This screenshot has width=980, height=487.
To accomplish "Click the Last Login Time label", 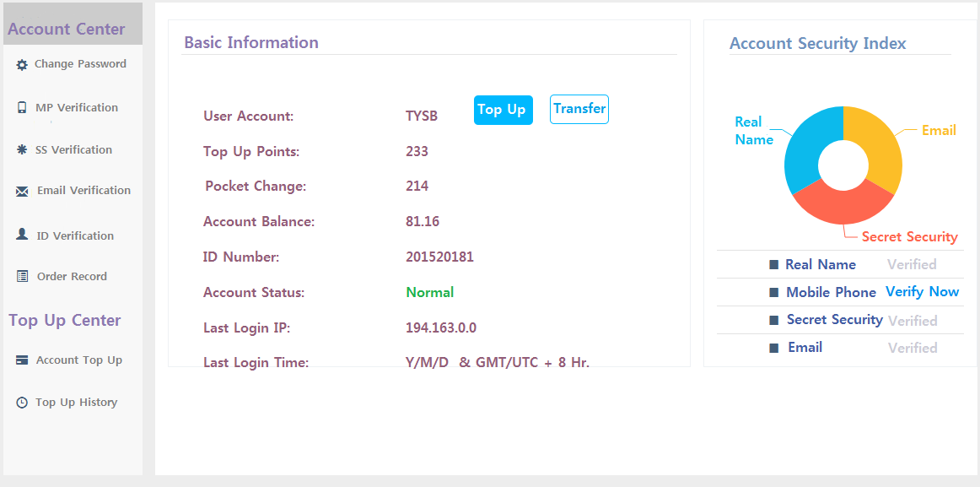I will pos(256,363).
